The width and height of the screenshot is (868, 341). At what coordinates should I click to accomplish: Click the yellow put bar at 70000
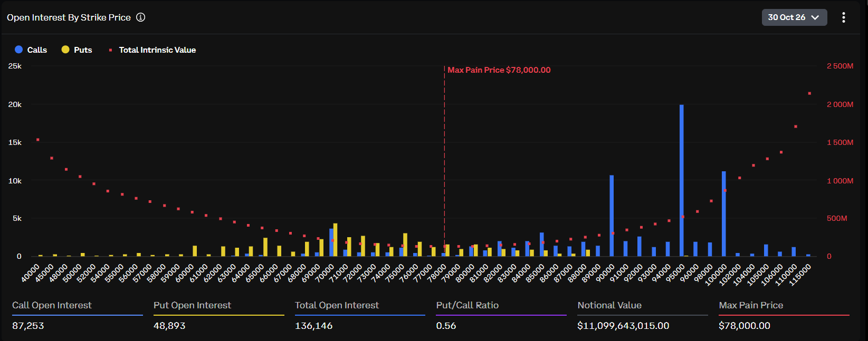pos(335,240)
